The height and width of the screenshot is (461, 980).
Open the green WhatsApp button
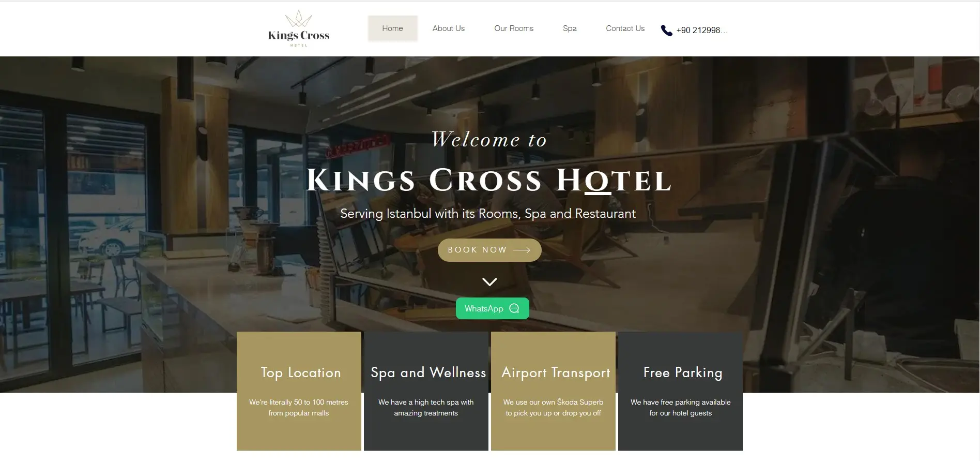[x=493, y=308]
